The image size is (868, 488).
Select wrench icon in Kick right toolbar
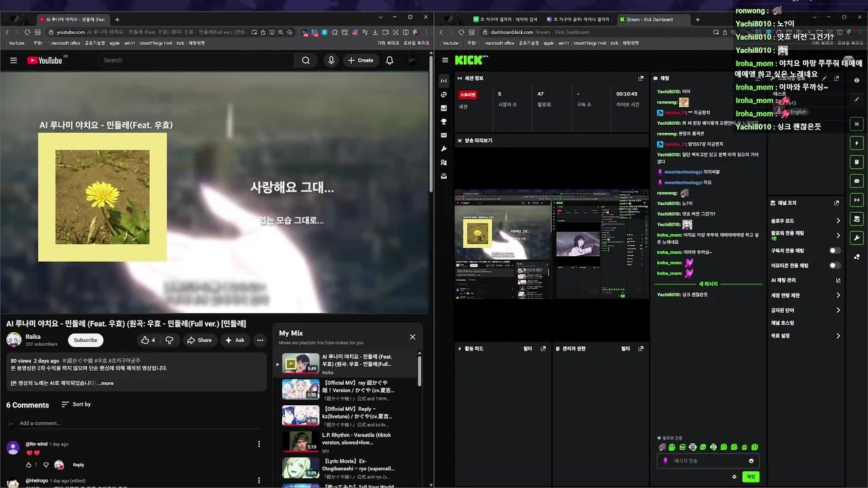pyautogui.click(x=857, y=237)
